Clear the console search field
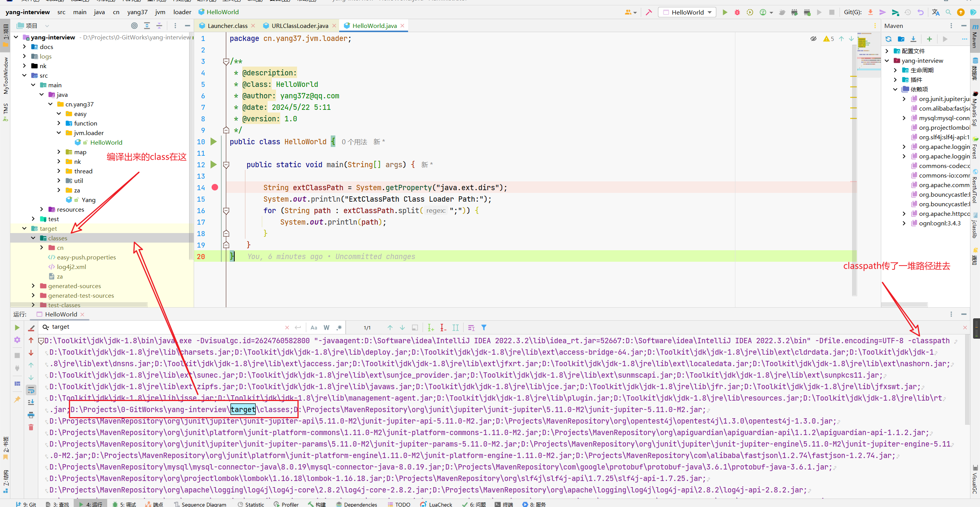 pos(287,328)
